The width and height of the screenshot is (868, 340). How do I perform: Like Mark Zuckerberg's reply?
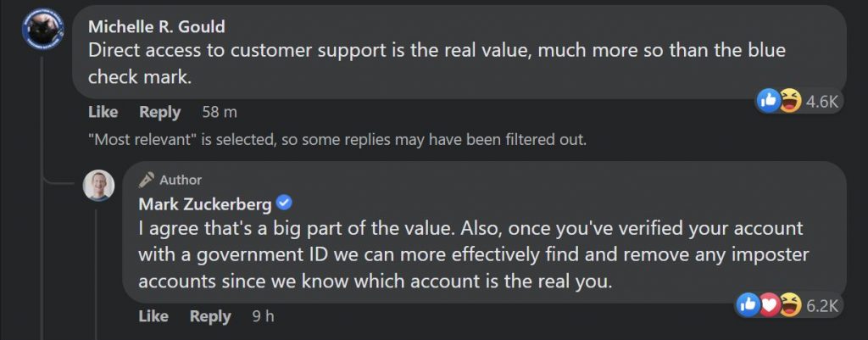coord(153,316)
